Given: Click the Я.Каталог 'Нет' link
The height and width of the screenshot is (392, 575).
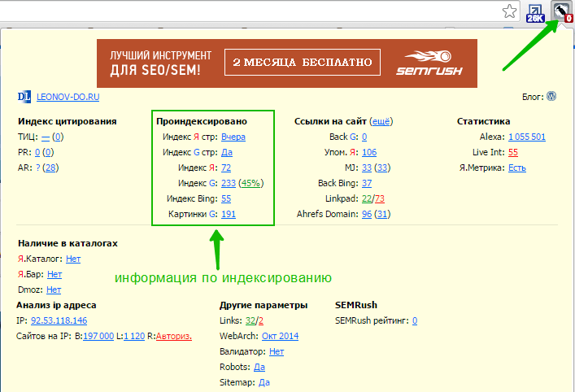Looking at the screenshot, I should (73, 259).
